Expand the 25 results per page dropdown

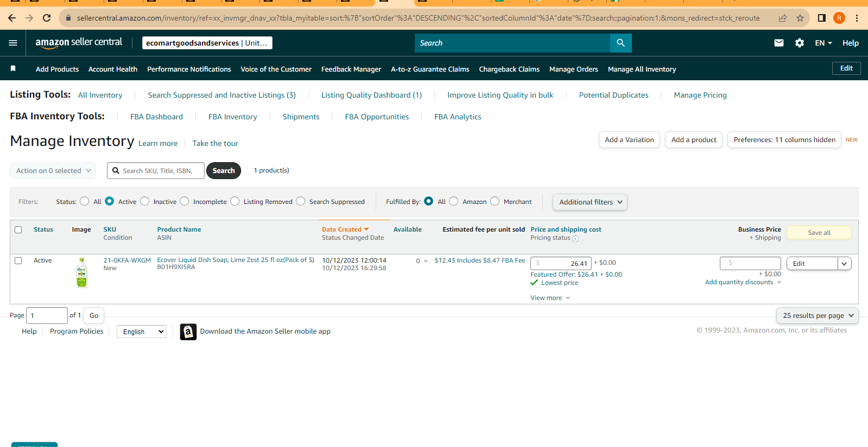(818, 315)
